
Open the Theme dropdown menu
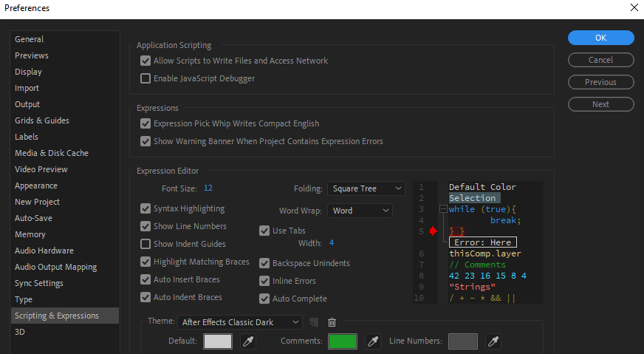tap(240, 322)
